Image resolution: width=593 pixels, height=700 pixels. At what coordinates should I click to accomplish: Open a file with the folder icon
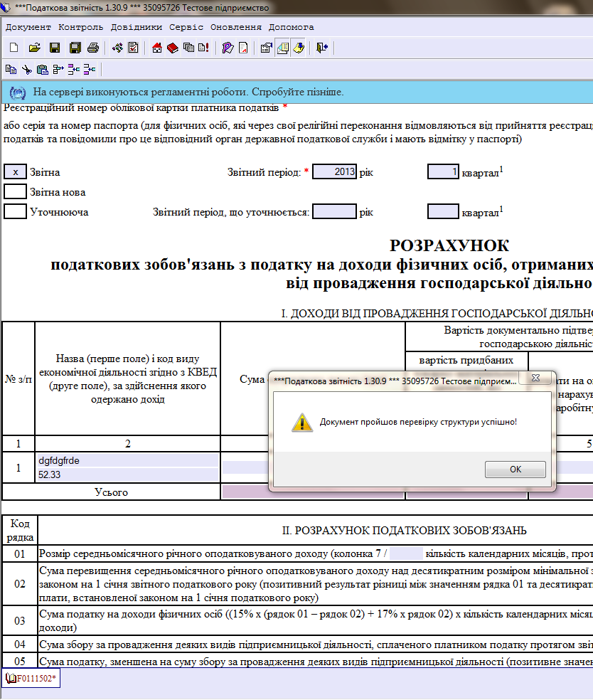(34, 48)
